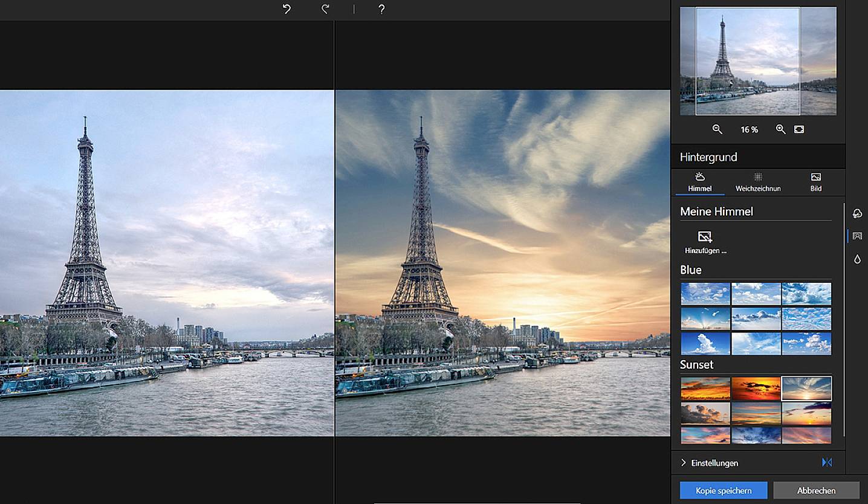Toggle mirror sky flip next to Einstellungen
The height and width of the screenshot is (504, 868).
826,462
